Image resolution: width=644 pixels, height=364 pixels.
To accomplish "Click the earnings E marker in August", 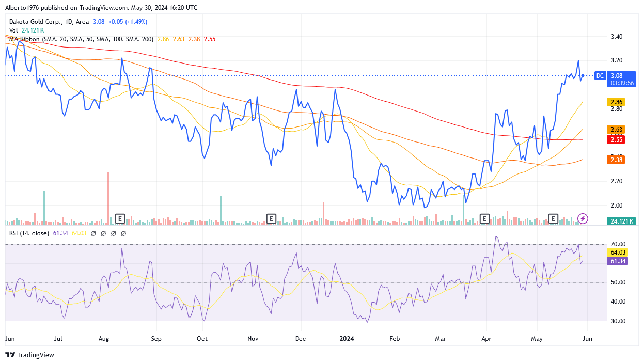I will (120, 218).
